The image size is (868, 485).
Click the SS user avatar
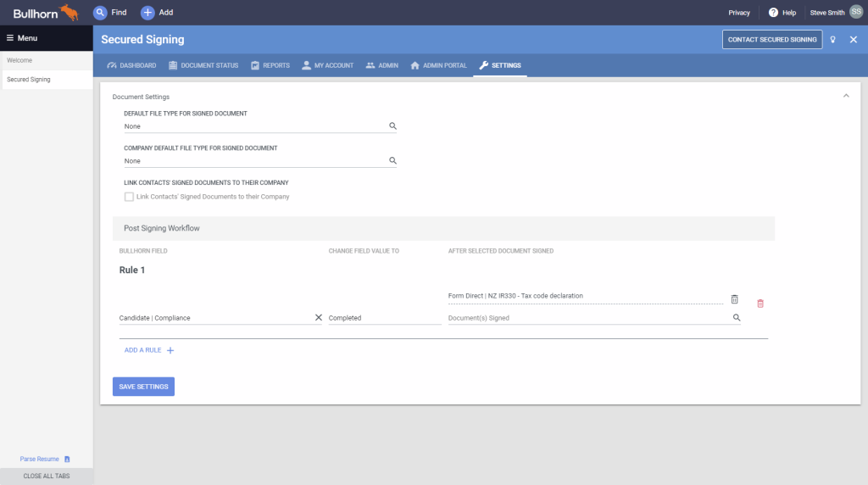(856, 12)
